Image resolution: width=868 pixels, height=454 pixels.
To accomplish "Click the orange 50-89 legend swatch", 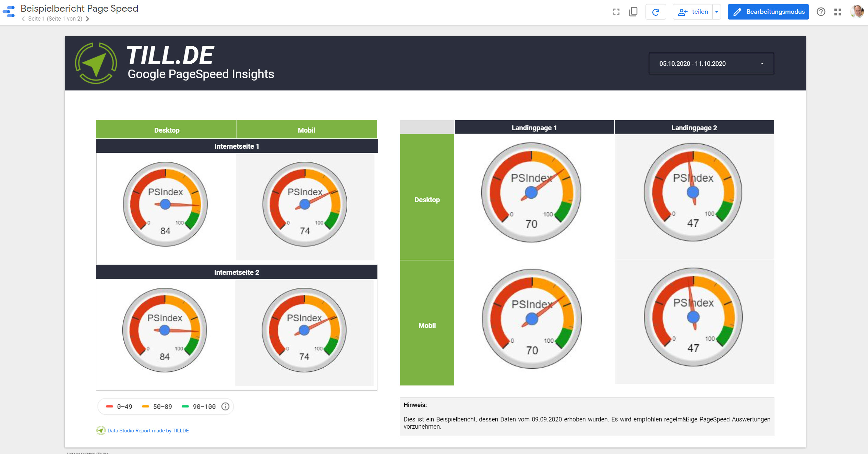I will [145, 406].
